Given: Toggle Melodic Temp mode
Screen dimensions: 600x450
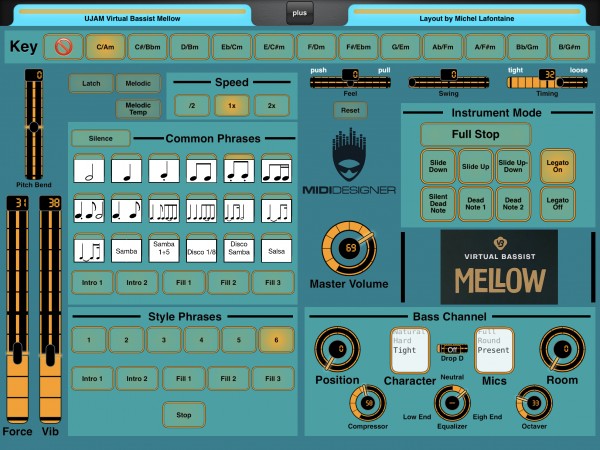Looking at the screenshot, I should coord(138,109).
